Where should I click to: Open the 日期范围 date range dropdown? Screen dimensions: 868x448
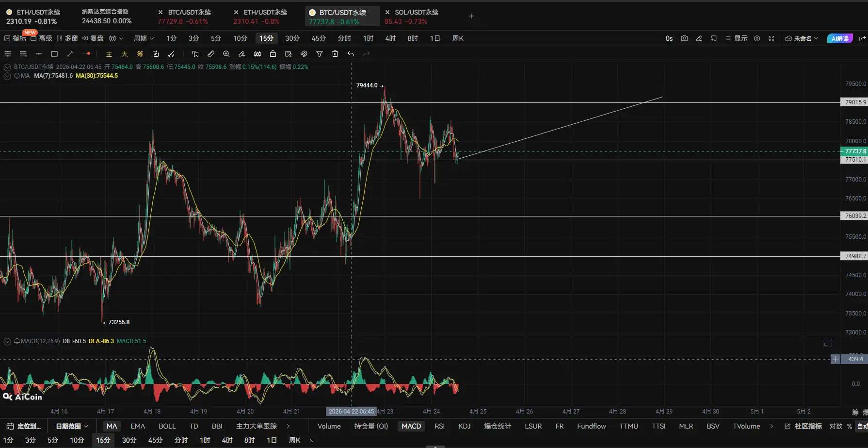coord(72,426)
